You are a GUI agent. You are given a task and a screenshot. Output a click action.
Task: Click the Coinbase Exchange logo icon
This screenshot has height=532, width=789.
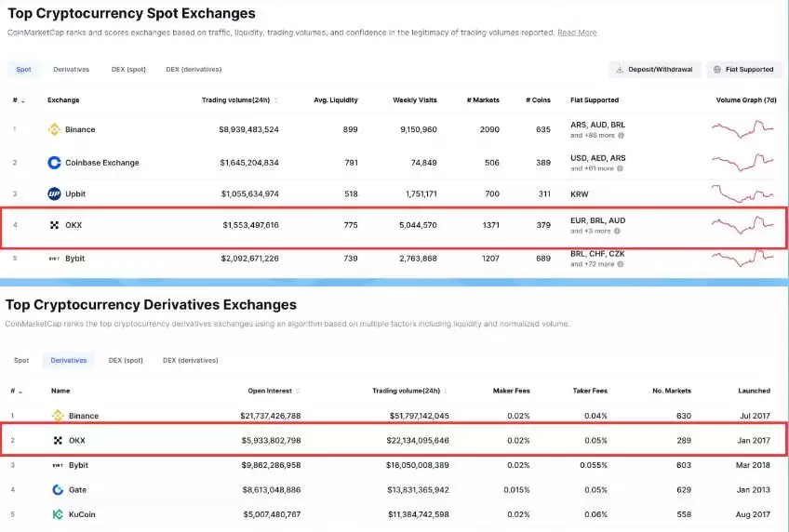coord(54,163)
